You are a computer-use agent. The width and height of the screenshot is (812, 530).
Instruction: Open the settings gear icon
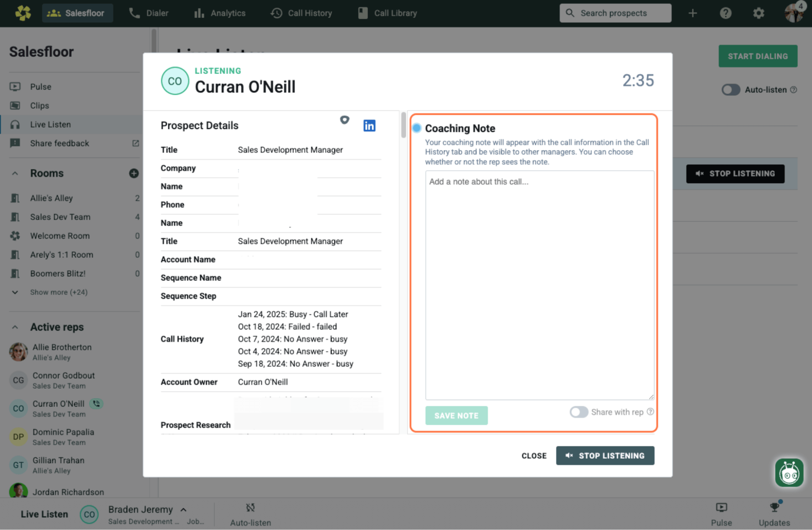[x=759, y=13]
